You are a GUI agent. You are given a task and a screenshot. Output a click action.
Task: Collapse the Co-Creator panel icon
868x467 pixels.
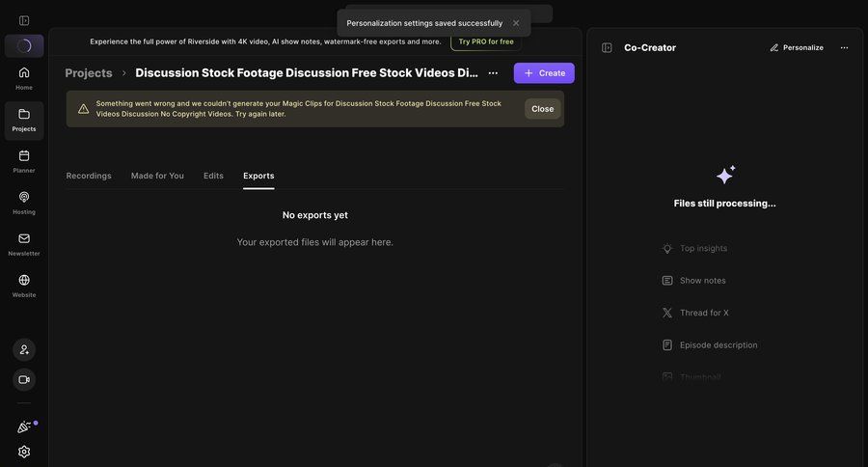pyautogui.click(x=607, y=47)
